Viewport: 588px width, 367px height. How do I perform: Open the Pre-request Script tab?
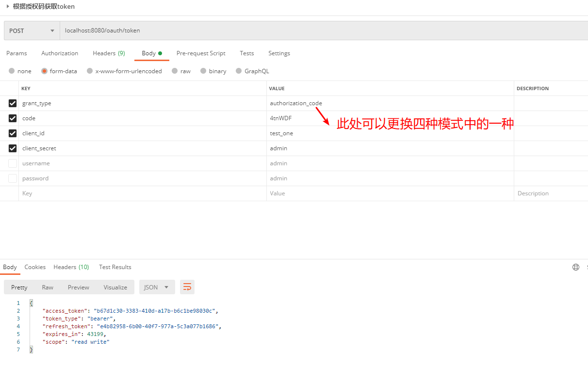pos(201,53)
